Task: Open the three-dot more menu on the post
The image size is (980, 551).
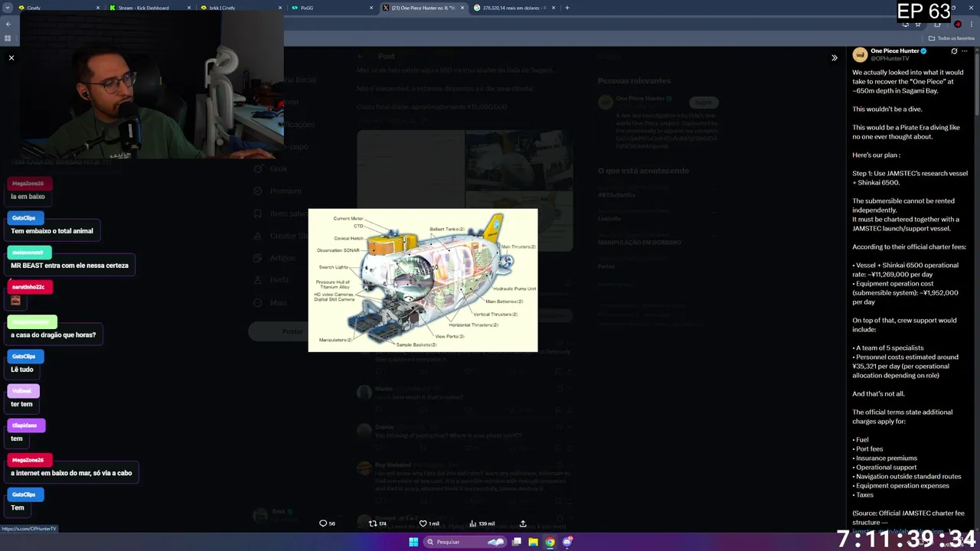Action: pyautogui.click(x=965, y=51)
